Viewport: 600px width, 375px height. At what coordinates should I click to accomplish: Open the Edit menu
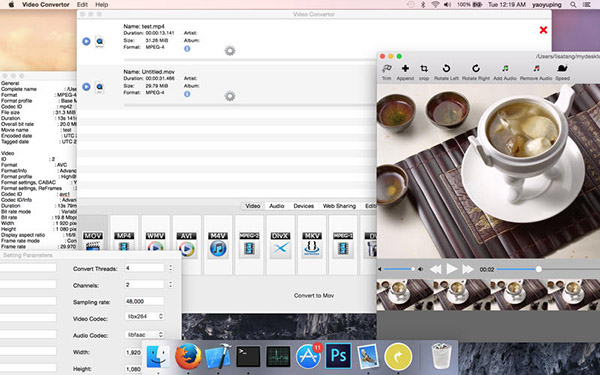click(x=82, y=5)
